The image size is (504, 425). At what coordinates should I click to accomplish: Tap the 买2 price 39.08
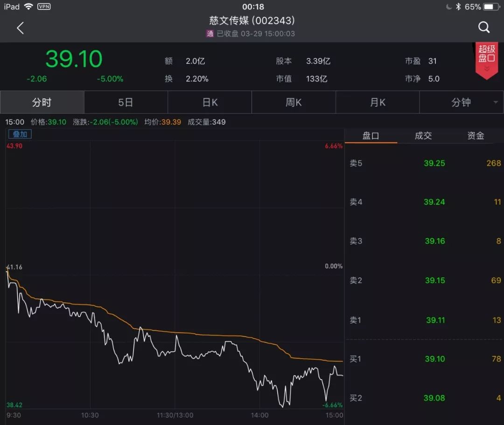(x=434, y=398)
